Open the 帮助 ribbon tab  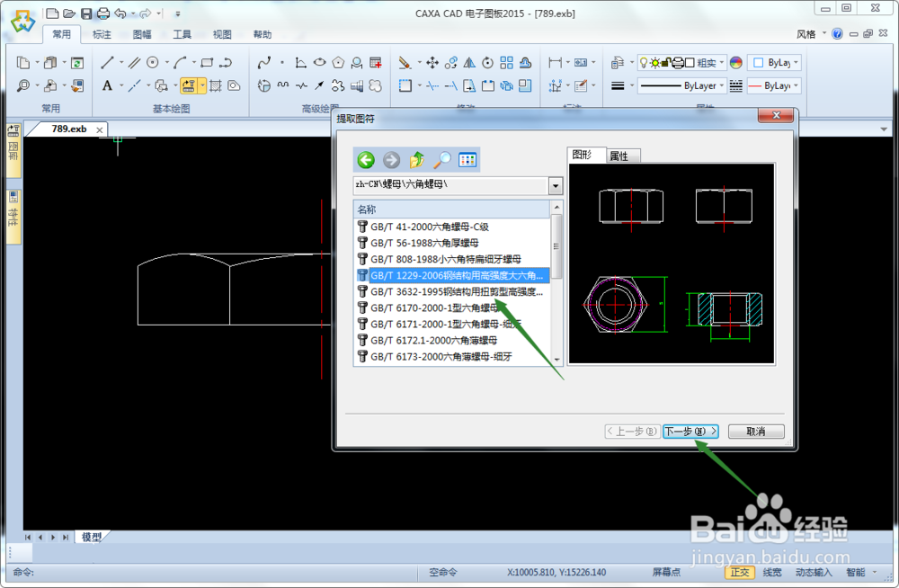262,34
